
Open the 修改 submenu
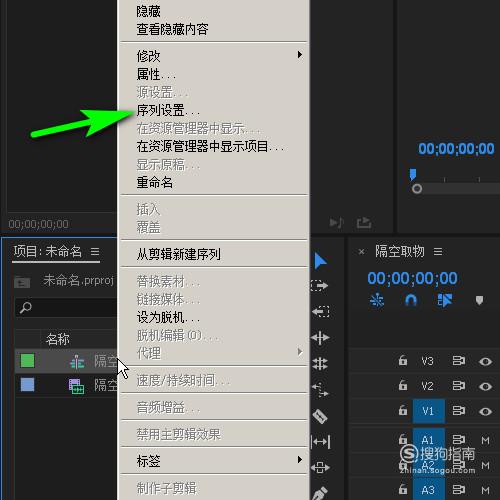[213, 56]
